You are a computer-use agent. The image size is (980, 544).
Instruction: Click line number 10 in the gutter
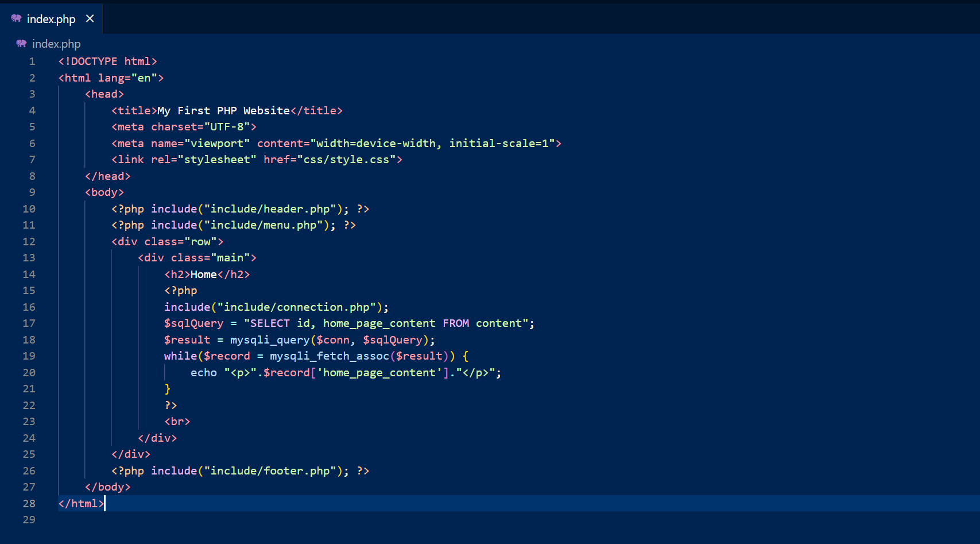tap(29, 209)
